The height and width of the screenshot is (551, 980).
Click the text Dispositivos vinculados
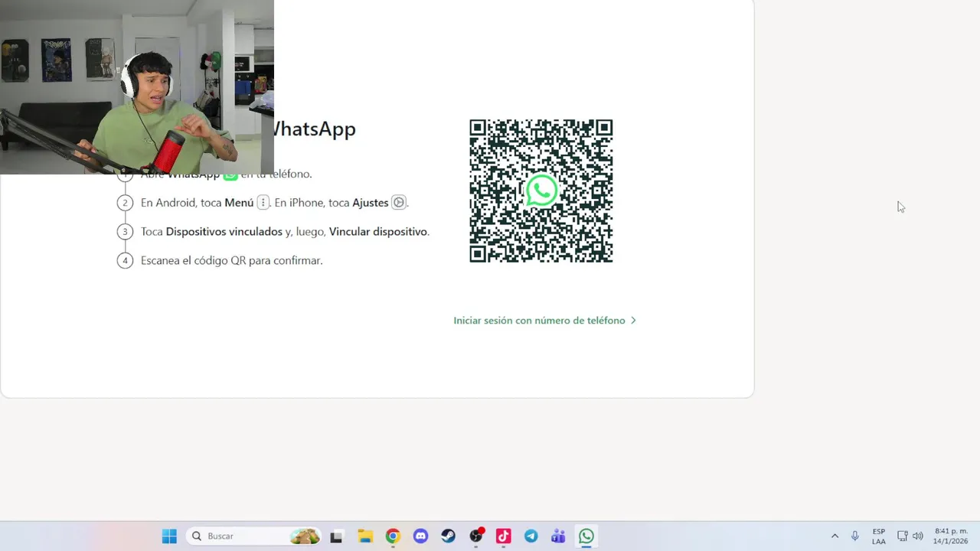click(224, 232)
